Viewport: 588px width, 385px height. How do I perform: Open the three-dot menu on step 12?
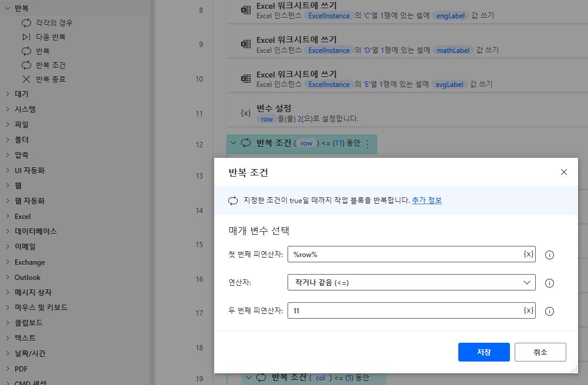click(x=368, y=144)
